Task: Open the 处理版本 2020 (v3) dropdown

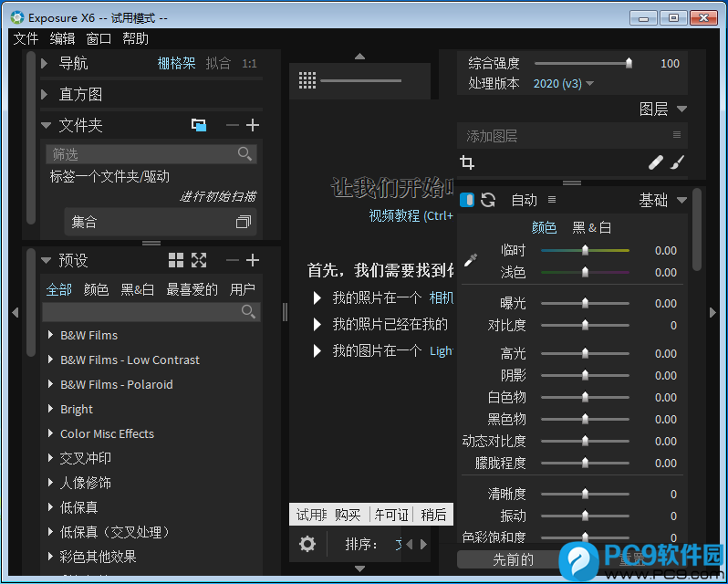Action: 564,84
